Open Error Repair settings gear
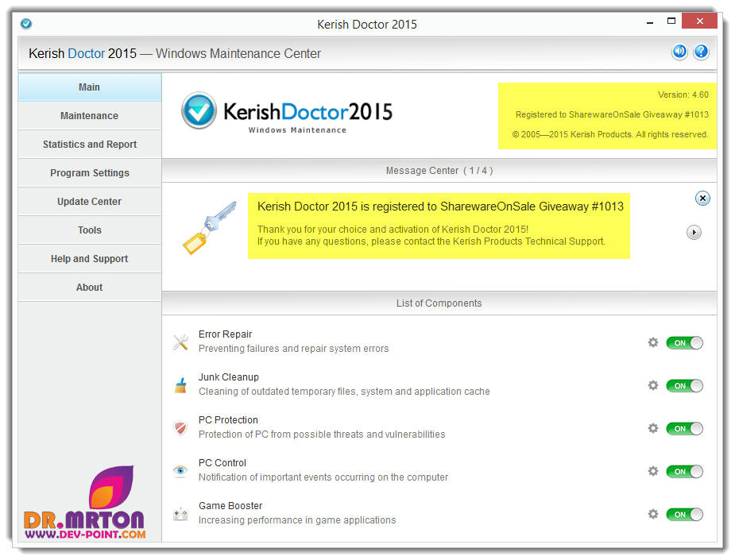Viewport: 735px width, 560px height. click(x=653, y=342)
